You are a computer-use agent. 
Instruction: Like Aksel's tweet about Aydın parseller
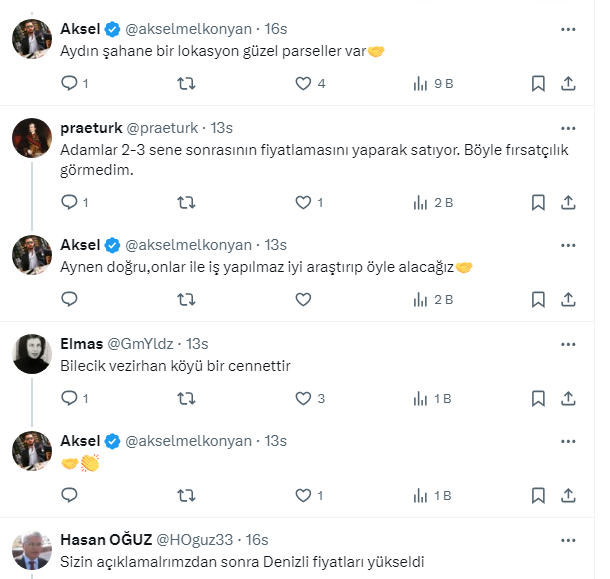(x=304, y=85)
